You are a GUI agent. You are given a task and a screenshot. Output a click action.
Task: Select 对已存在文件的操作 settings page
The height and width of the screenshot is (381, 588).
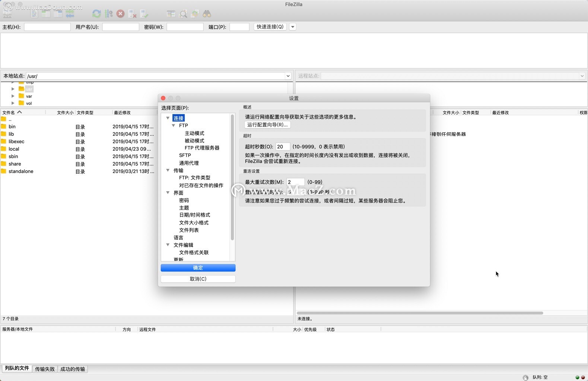pos(201,185)
